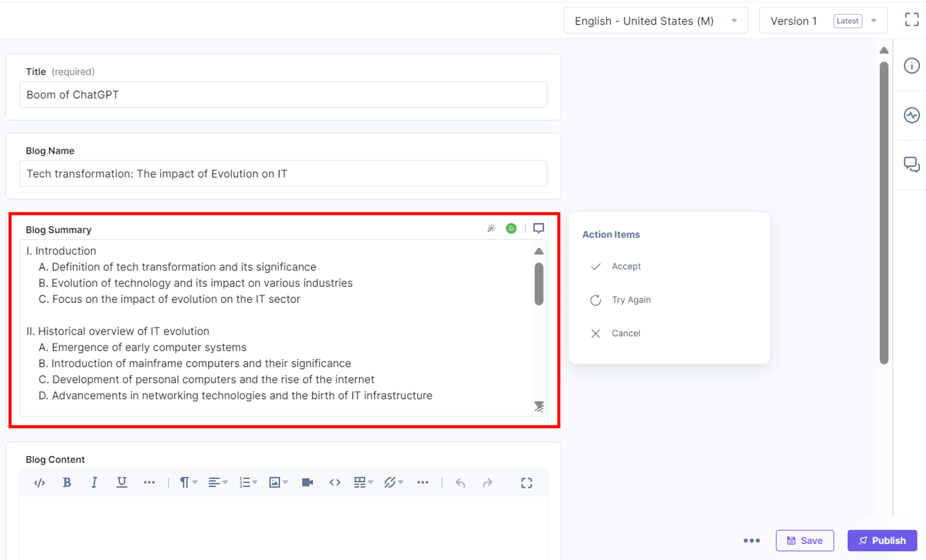Accept the AI generated summary
Viewport: 926px width, 560px height.
coord(616,266)
